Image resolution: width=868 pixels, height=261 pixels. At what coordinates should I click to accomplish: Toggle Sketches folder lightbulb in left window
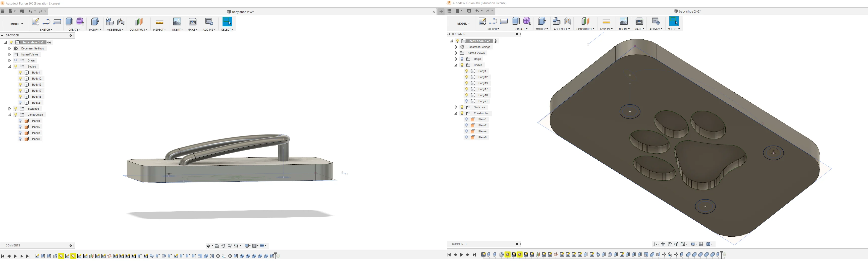coord(16,109)
